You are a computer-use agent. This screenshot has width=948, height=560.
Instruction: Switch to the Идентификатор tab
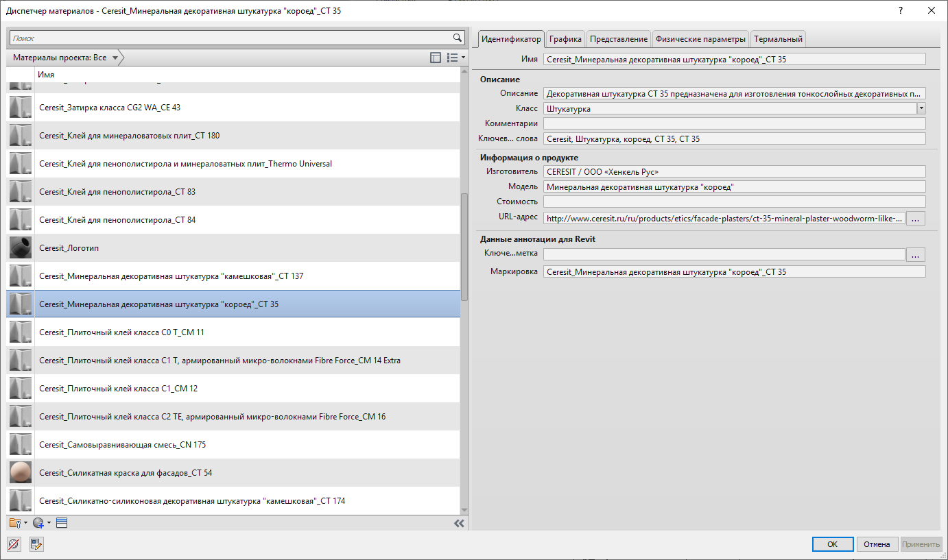click(511, 38)
